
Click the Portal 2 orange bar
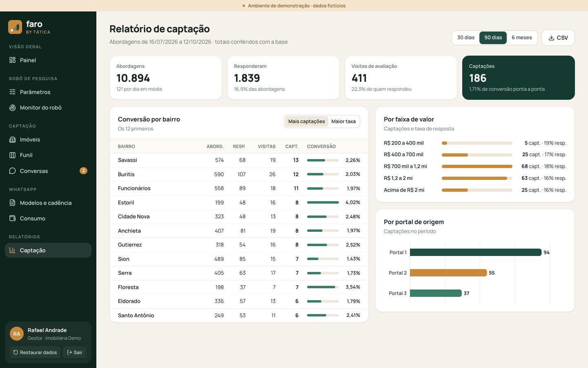point(448,273)
